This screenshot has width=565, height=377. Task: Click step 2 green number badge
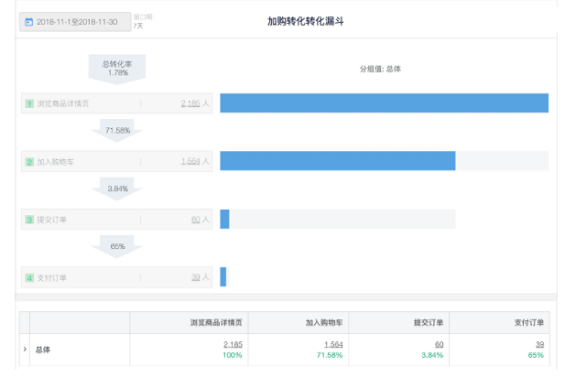(x=30, y=162)
